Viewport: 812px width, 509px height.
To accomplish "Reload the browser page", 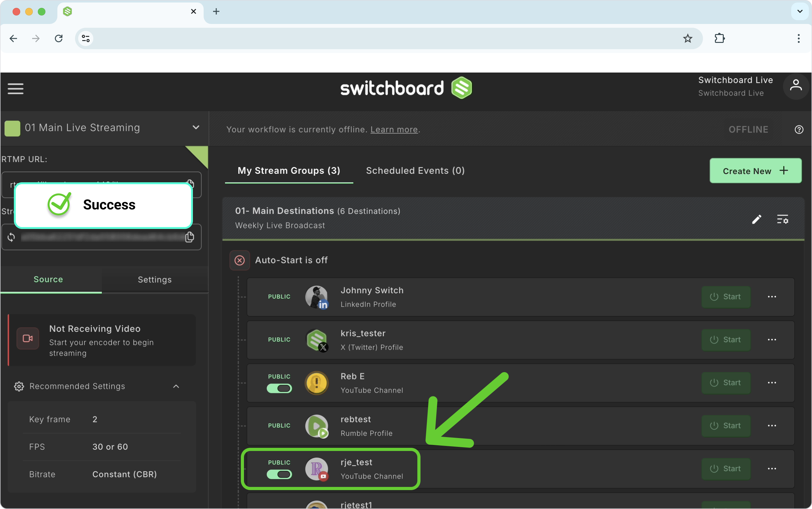I will point(59,38).
